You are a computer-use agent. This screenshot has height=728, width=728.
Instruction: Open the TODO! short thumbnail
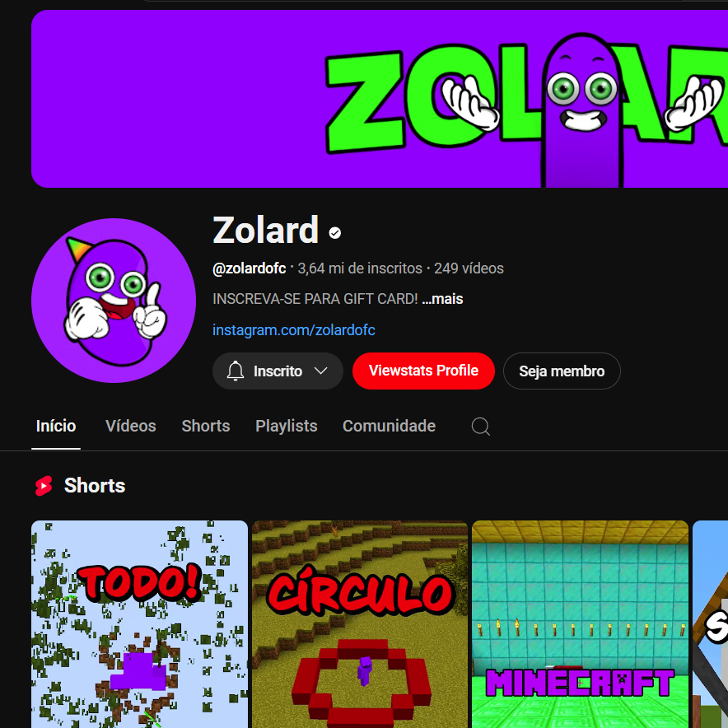[139, 624]
